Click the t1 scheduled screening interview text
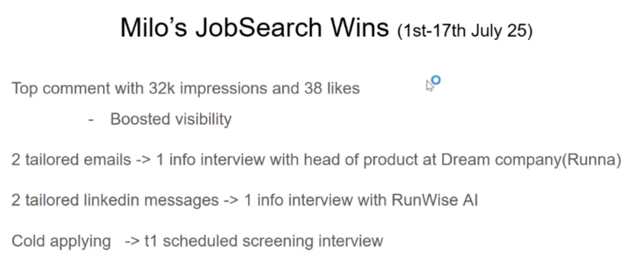This screenshot has height=278, width=644. (x=263, y=241)
